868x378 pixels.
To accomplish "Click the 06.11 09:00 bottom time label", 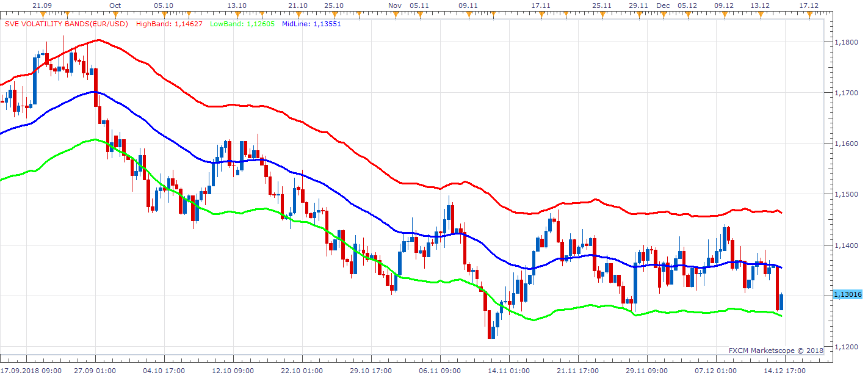I will 439,371.
